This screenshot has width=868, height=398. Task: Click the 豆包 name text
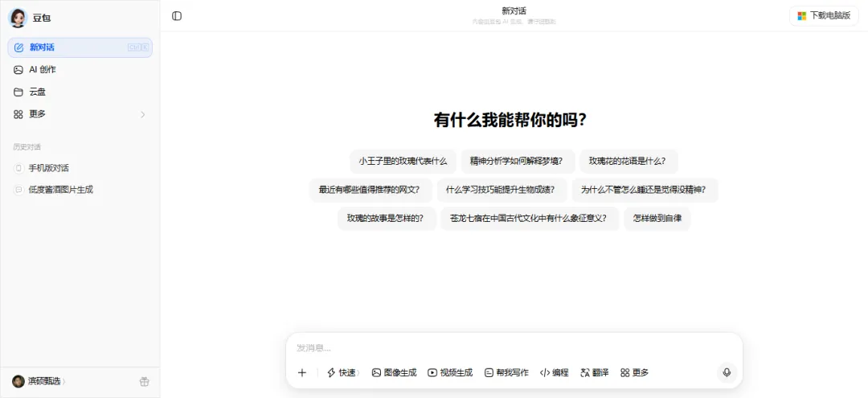(42, 18)
